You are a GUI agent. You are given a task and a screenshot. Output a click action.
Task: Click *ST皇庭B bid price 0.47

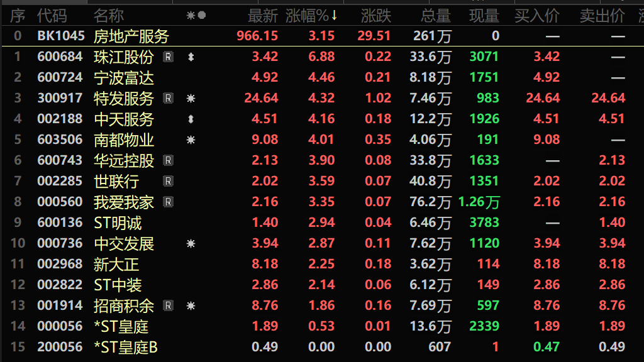pos(547,347)
